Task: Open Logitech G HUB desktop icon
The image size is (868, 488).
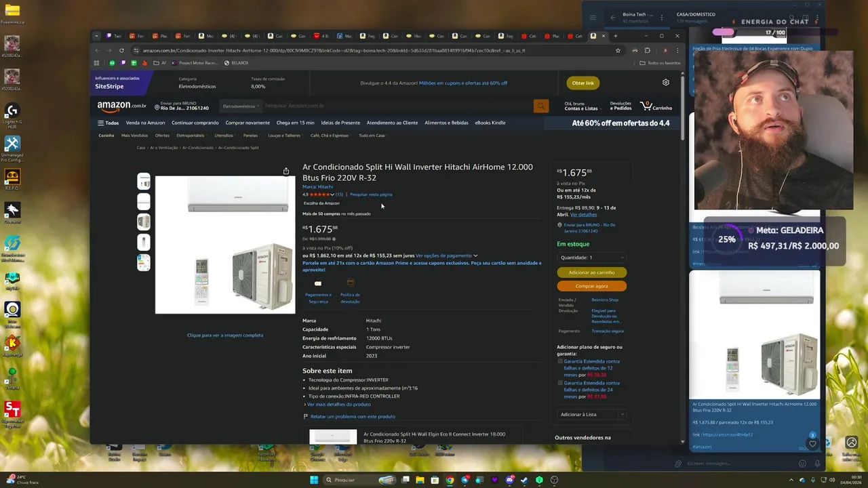Action: point(12,115)
